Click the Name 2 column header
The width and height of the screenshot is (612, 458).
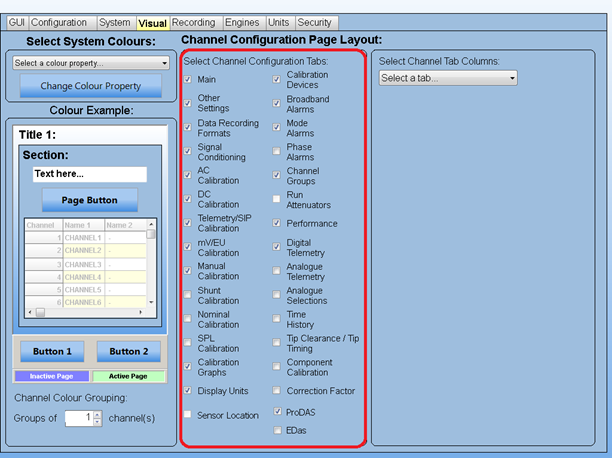126,225
